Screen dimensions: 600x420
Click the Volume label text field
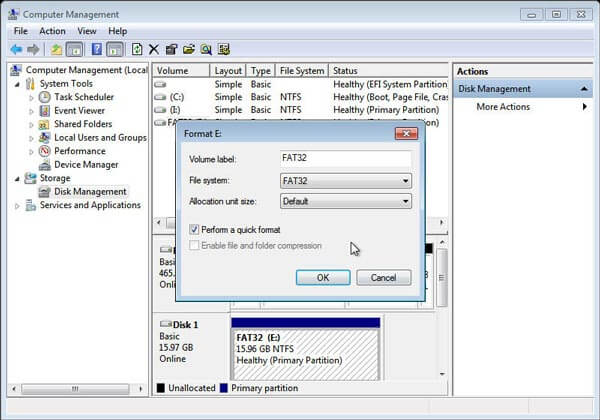346,158
